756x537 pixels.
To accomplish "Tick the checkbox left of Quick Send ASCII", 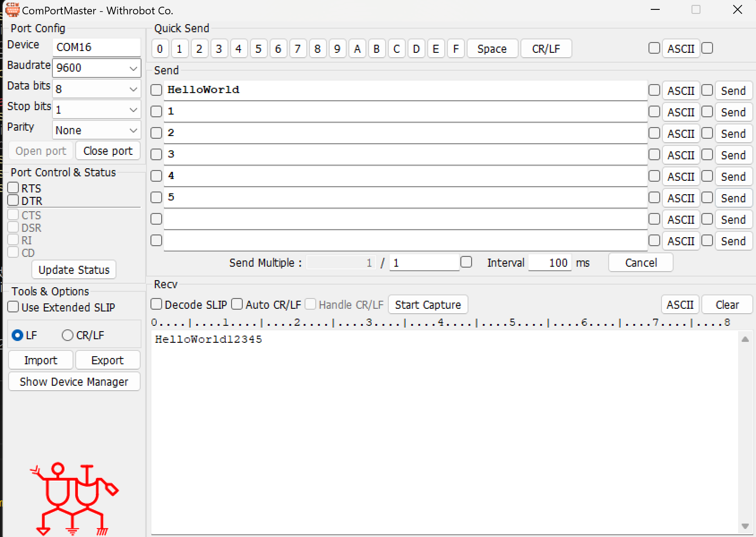I will pos(654,48).
